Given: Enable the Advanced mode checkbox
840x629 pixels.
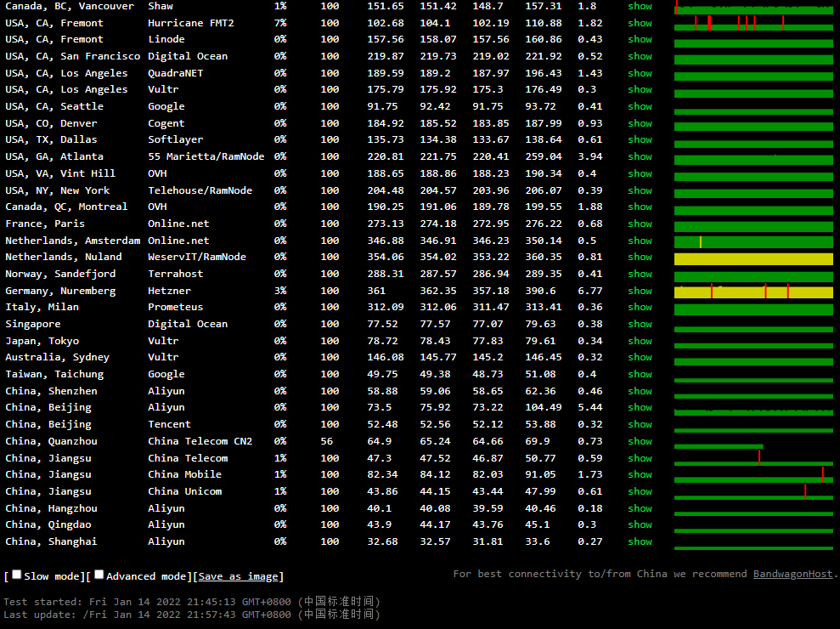Looking at the screenshot, I should (99, 575).
